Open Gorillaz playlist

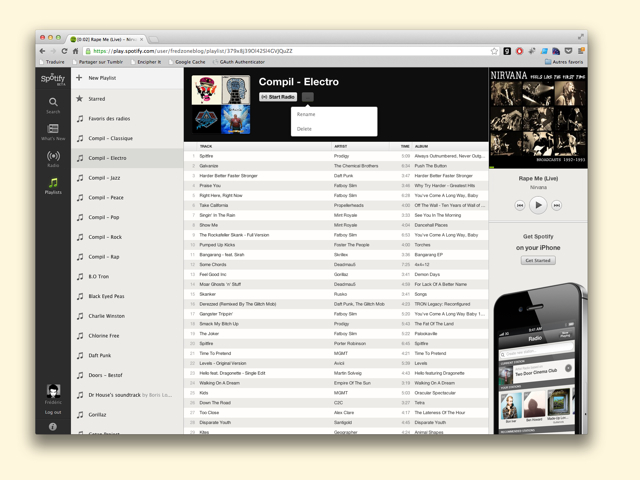(127, 414)
